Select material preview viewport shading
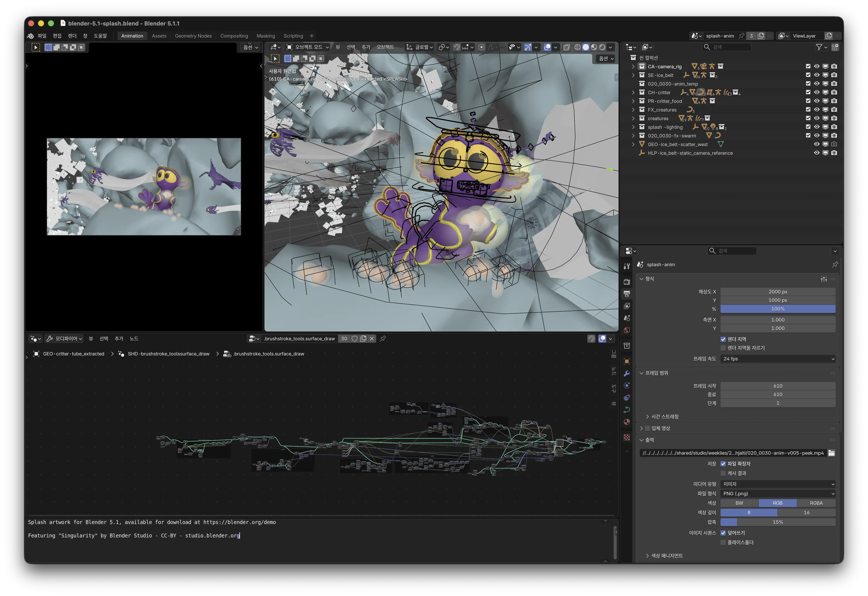The height and width of the screenshot is (596, 868). coord(594,47)
